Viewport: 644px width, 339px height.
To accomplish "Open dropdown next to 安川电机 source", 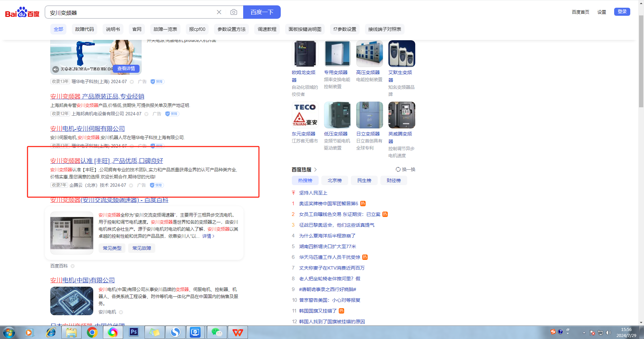I will (x=121, y=312).
